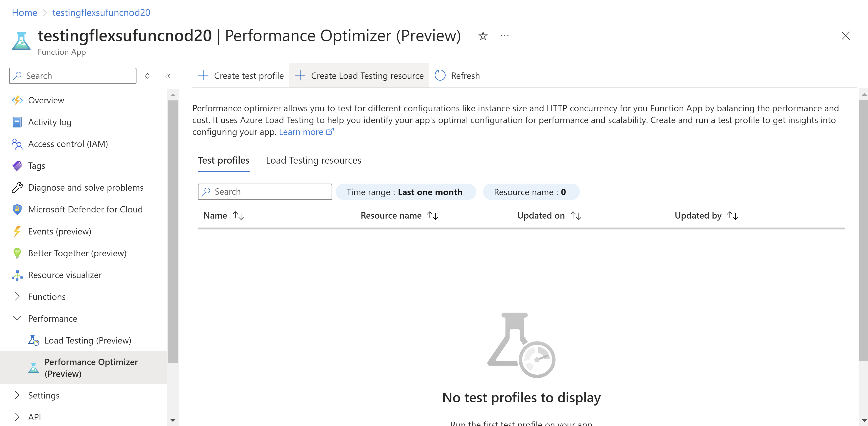Expand the Settings menu group
Viewport: 868px width, 426px height.
pyautogui.click(x=17, y=395)
